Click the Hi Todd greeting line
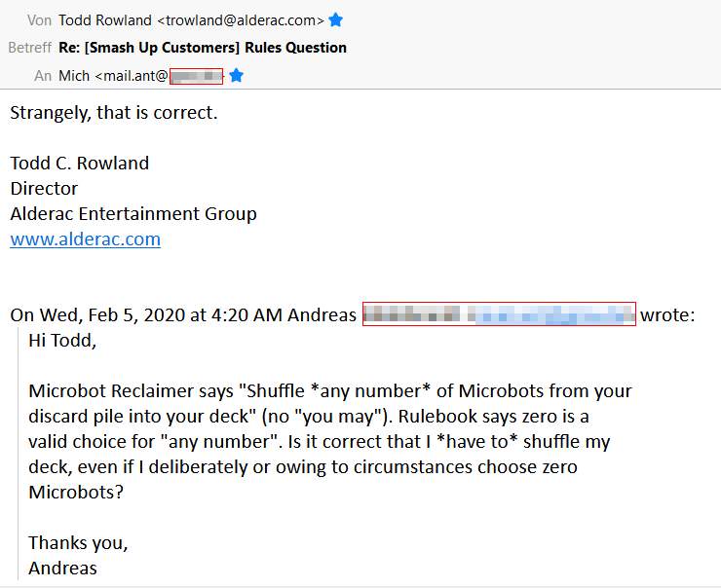The image size is (721, 588). [63, 341]
